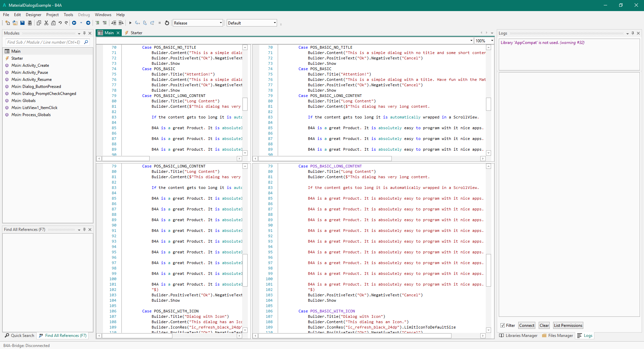
Task: Switch to the Starter tab
Action: (x=136, y=33)
